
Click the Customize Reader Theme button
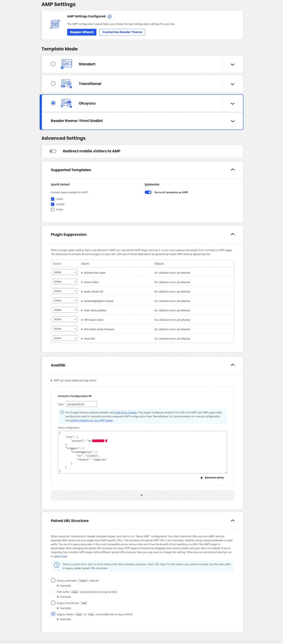pyautogui.click(x=122, y=32)
